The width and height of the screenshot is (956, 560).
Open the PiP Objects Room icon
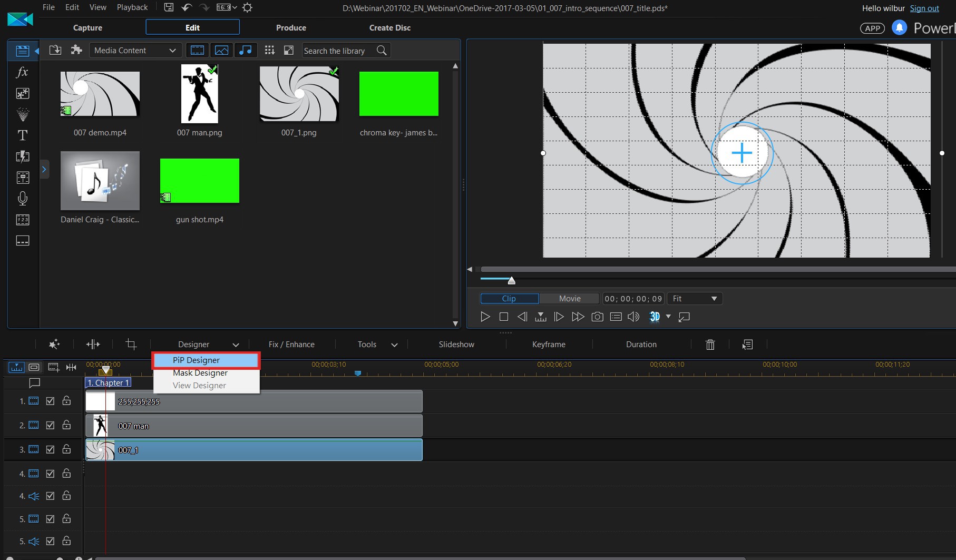(x=22, y=93)
